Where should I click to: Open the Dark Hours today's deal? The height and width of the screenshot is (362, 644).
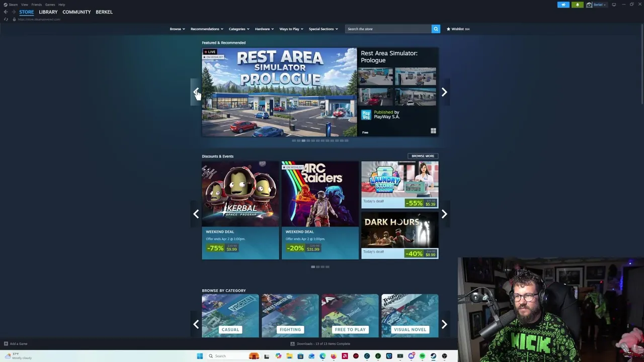coord(399,236)
